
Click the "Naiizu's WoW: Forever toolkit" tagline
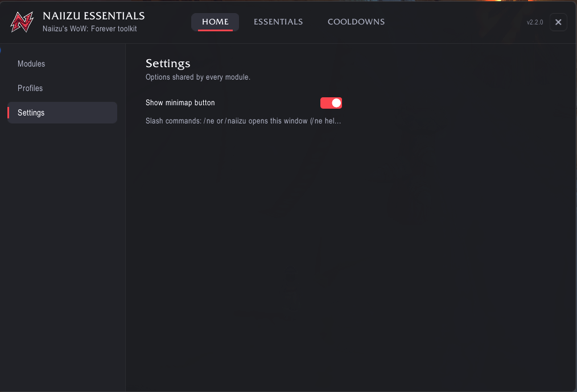tap(90, 28)
